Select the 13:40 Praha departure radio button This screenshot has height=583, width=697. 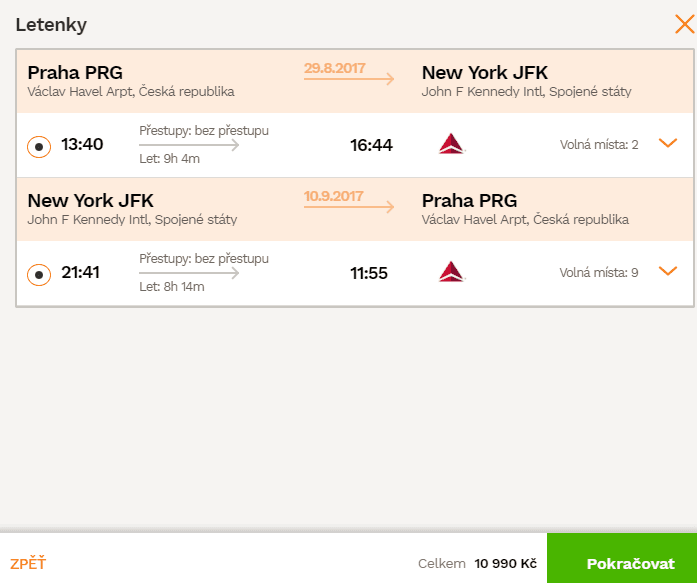[x=39, y=147]
